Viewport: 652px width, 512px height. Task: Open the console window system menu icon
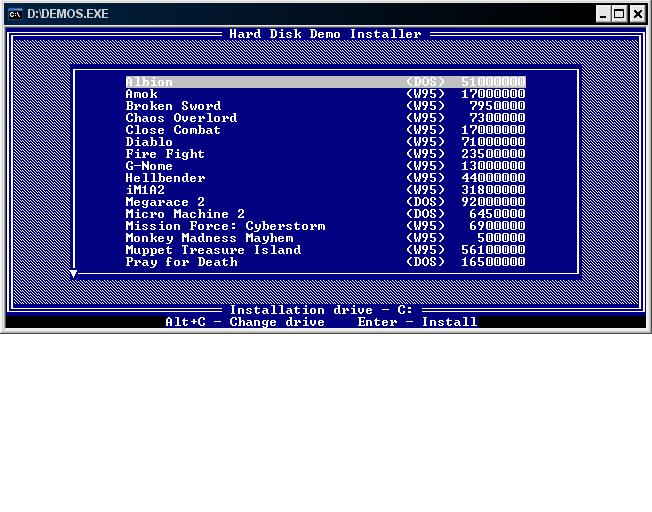[x=15, y=14]
